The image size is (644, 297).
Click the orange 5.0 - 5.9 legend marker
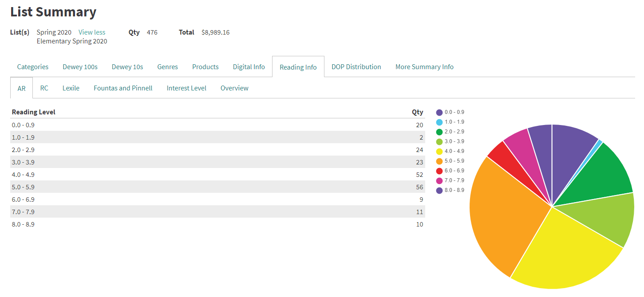[x=439, y=161]
